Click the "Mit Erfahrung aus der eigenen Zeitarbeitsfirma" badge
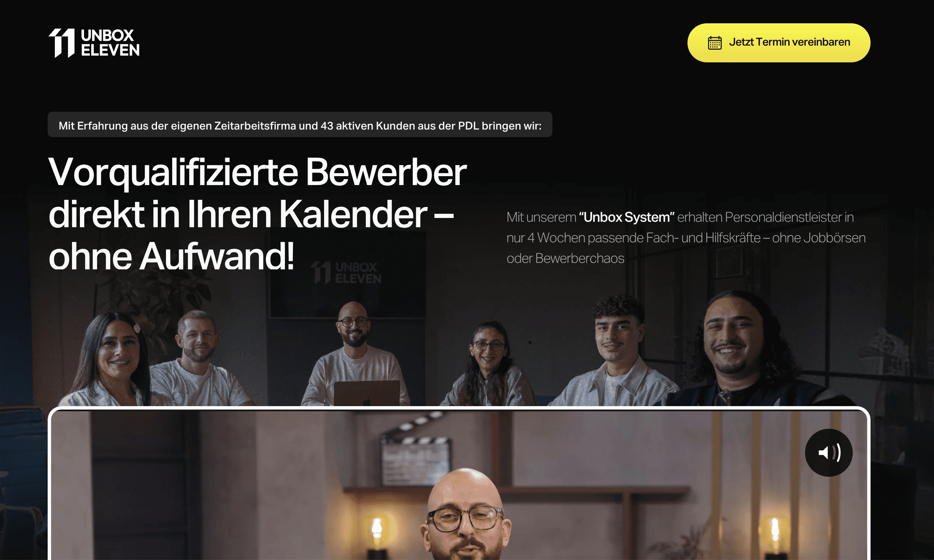The width and height of the screenshot is (934, 560). 300,124
